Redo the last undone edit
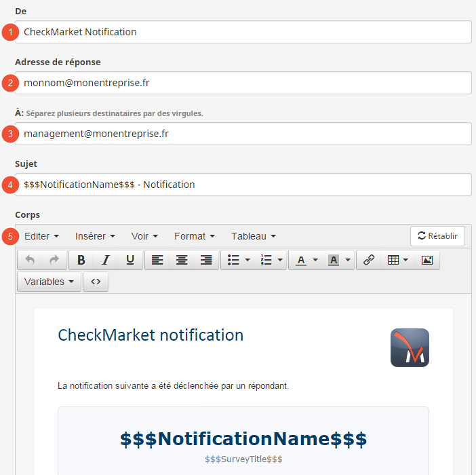Screen dimensions: 476x475 (54, 261)
